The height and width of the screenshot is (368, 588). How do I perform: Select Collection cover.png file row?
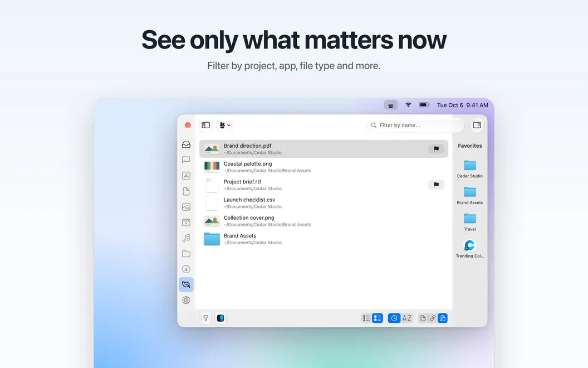coord(324,221)
